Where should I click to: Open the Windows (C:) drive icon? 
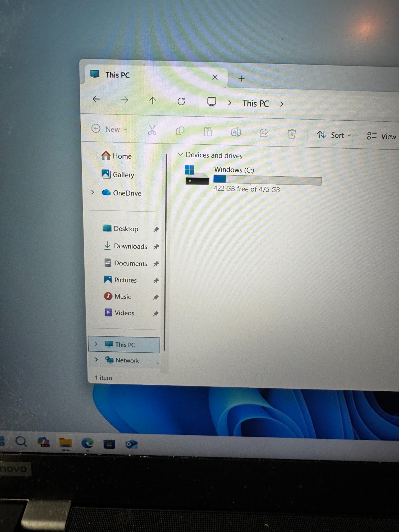(x=197, y=175)
